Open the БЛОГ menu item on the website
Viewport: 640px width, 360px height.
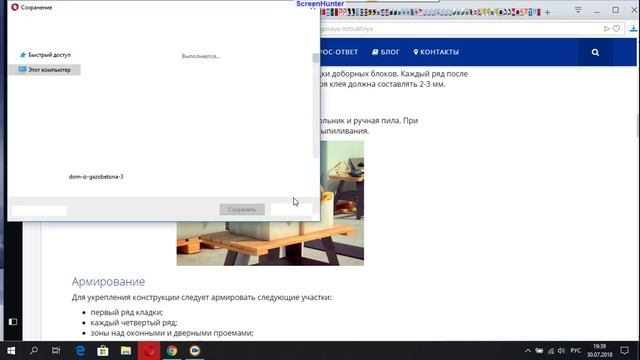tap(386, 52)
